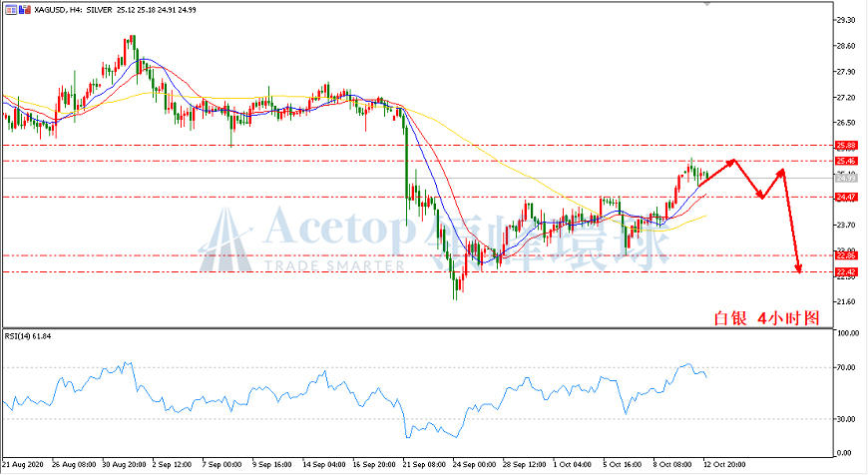Image resolution: width=868 pixels, height=475 pixels.
Task: Select the 22.42 lowest red price tag
Action: (846, 271)
